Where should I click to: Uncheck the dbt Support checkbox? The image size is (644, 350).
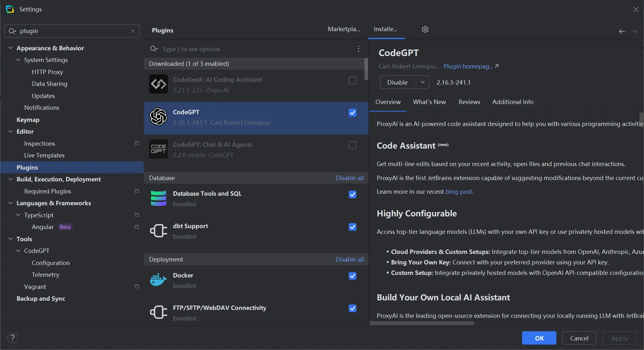[x=353, y=227]
